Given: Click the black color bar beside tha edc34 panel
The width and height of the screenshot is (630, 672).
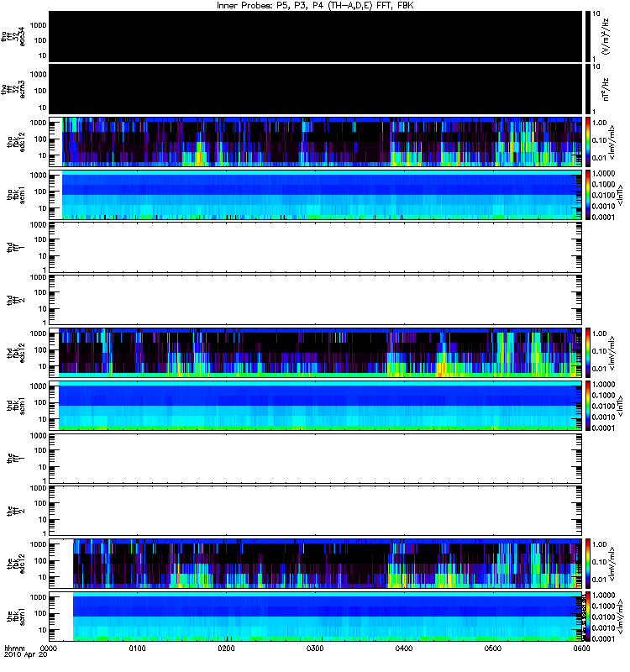Looking at the screenshot, I should (587, 36).
